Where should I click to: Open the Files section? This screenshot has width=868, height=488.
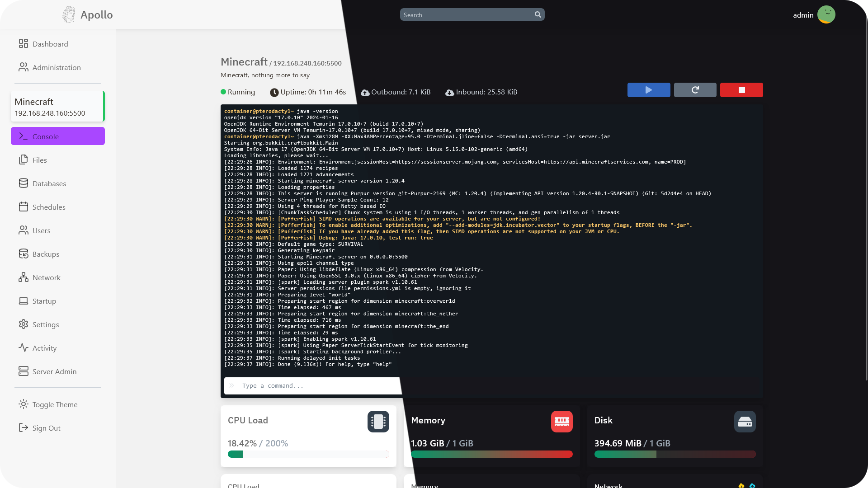(x=40, y=160)
